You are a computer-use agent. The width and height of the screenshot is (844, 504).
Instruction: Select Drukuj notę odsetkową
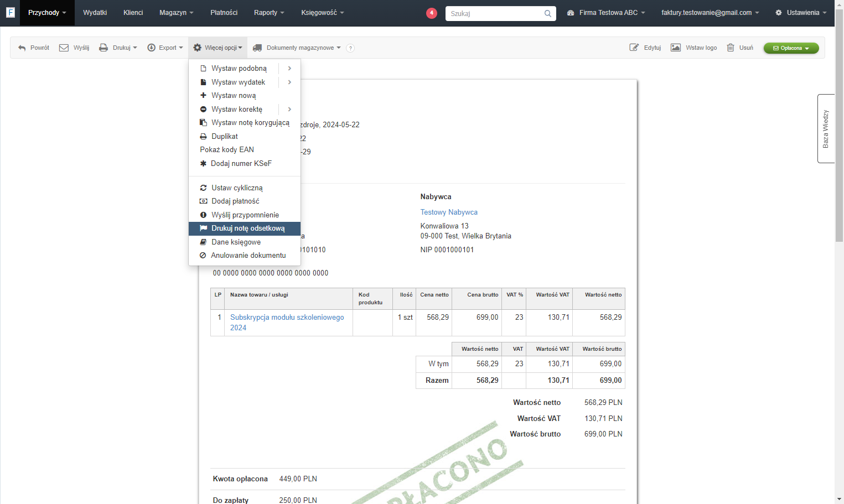245,228
